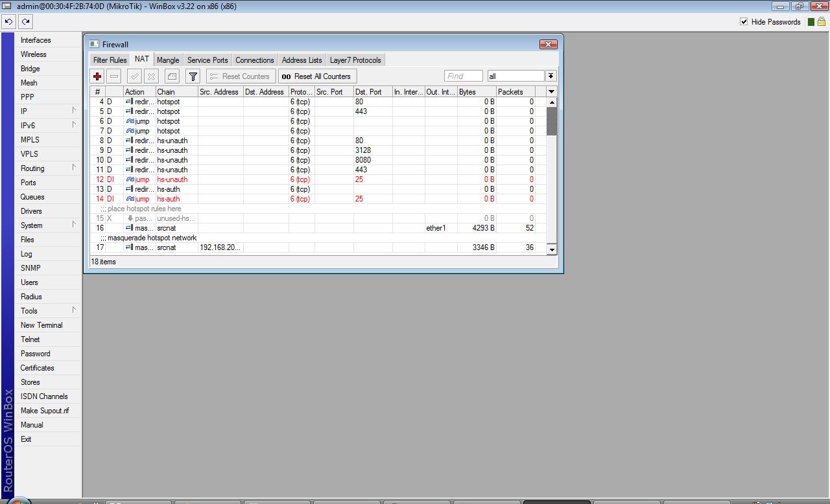The height and width of the screenshot is (504, 830).
Task: Click the Reset Counters button
Action: 241,76
